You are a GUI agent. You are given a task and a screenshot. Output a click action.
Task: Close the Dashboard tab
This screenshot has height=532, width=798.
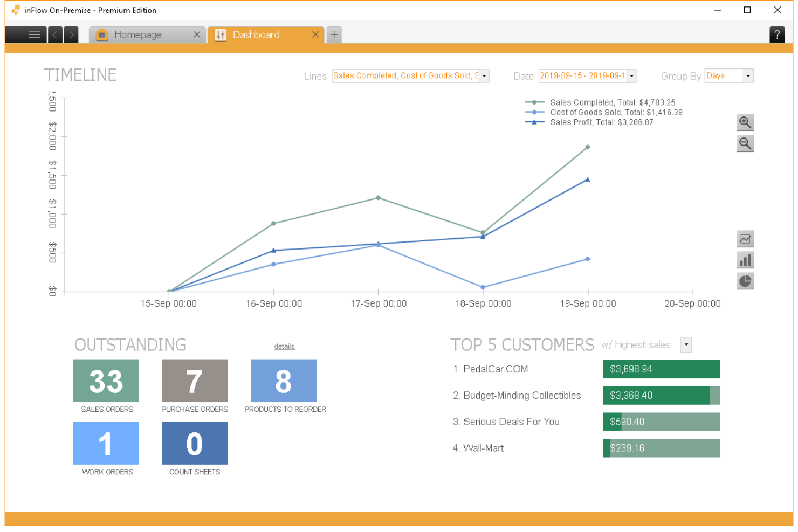pos(315,34)
